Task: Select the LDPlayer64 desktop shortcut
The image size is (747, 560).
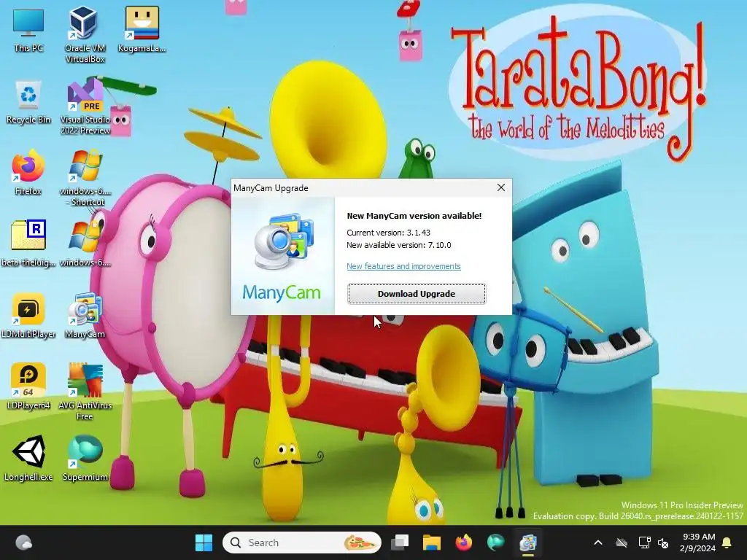Action: (28, 386)
